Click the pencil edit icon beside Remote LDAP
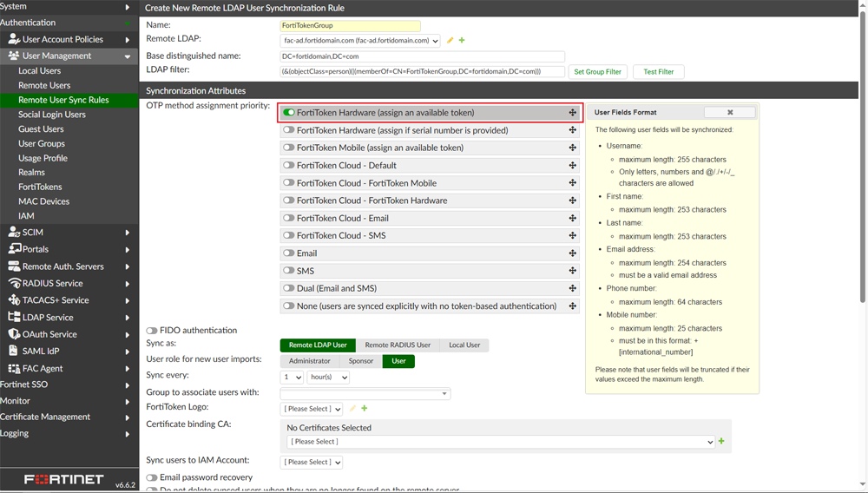Viewport: 868px width, 493px height. point(450,41)
